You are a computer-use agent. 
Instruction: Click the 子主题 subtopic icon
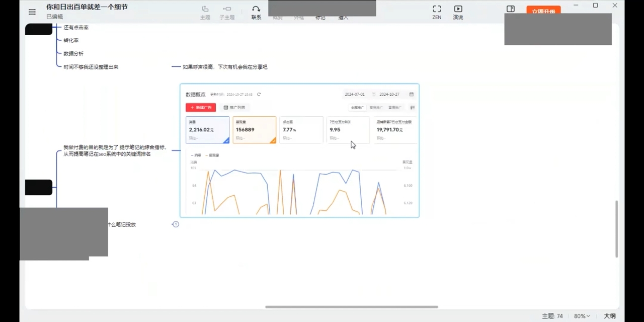(226, 12)
